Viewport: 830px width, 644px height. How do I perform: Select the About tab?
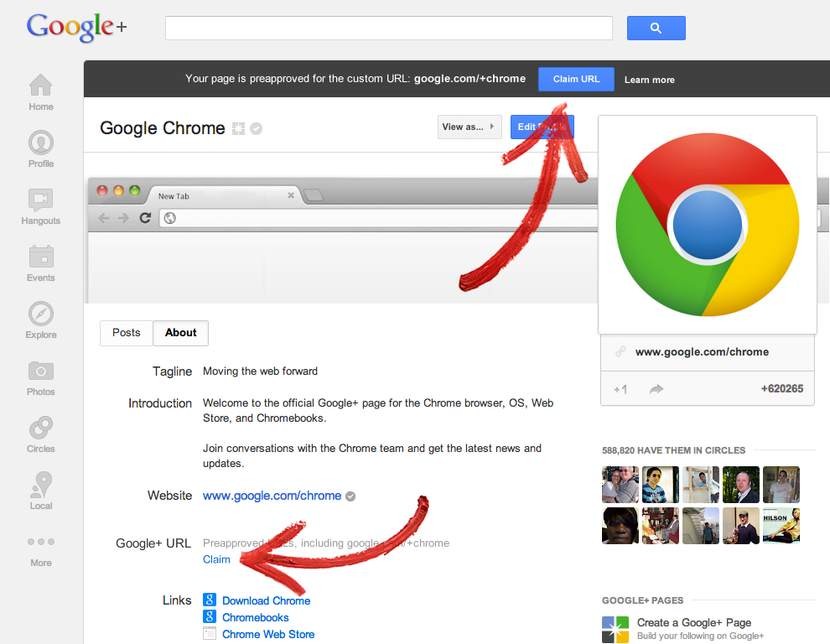(180, 333)
